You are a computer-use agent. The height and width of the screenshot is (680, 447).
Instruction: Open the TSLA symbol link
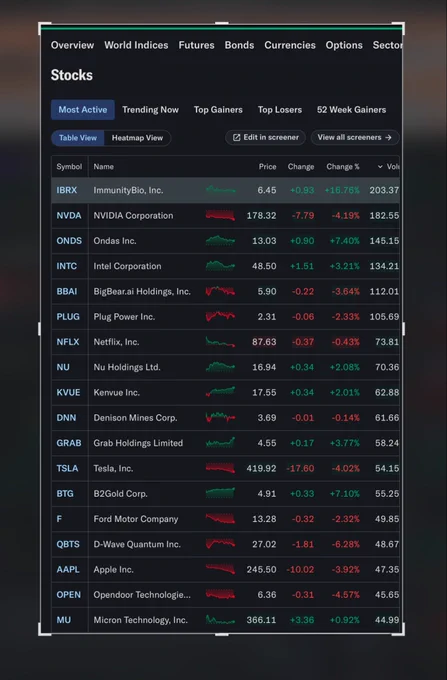click(x=67, y=468)
